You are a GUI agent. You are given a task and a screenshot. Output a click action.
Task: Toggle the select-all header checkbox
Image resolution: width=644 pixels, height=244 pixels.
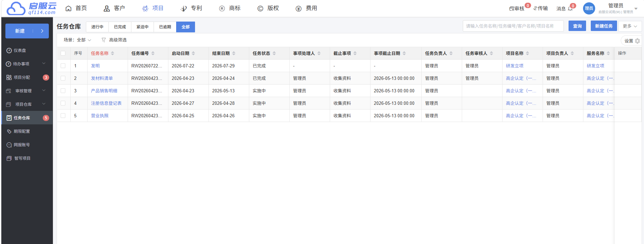[63, 53]
